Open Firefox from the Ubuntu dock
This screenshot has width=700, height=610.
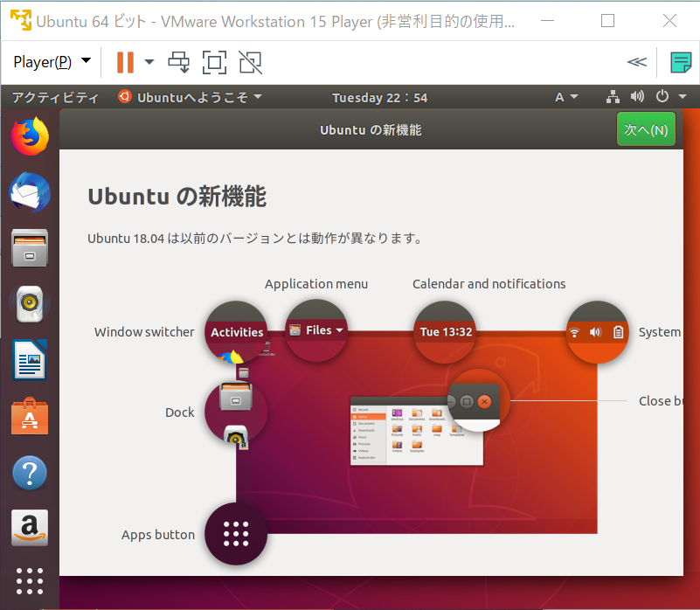(30, 136)
